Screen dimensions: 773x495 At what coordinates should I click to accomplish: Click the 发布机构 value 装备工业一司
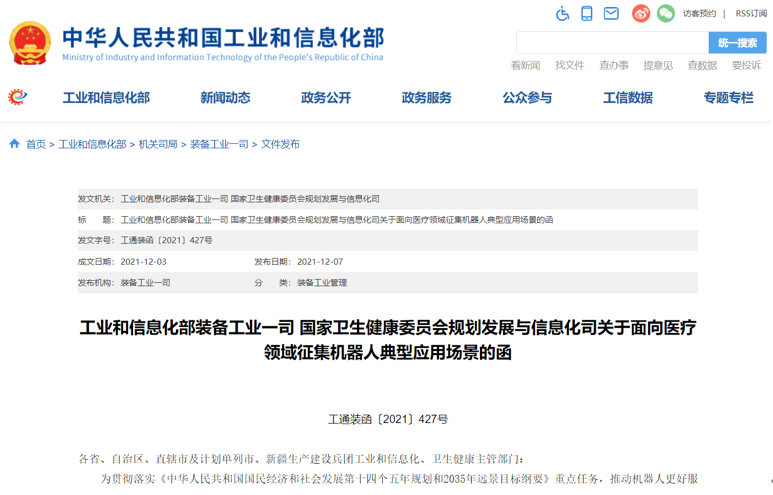coord(145,283)
